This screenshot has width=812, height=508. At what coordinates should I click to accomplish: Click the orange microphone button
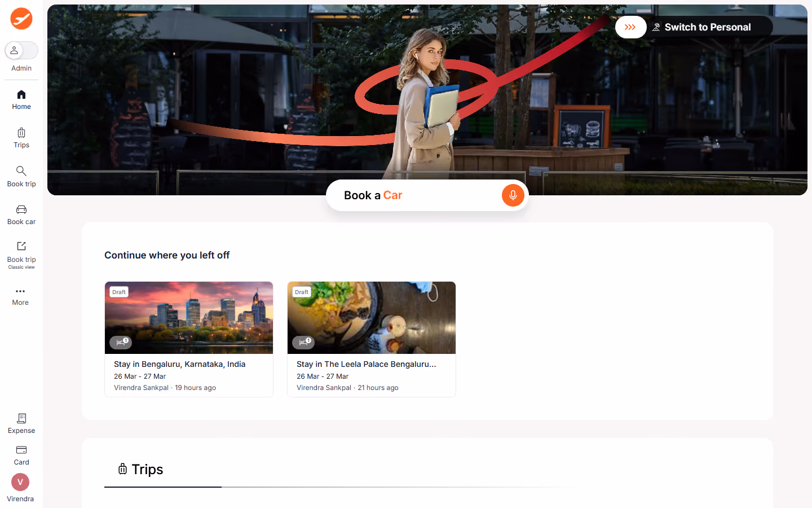click(x=513, y=195)
